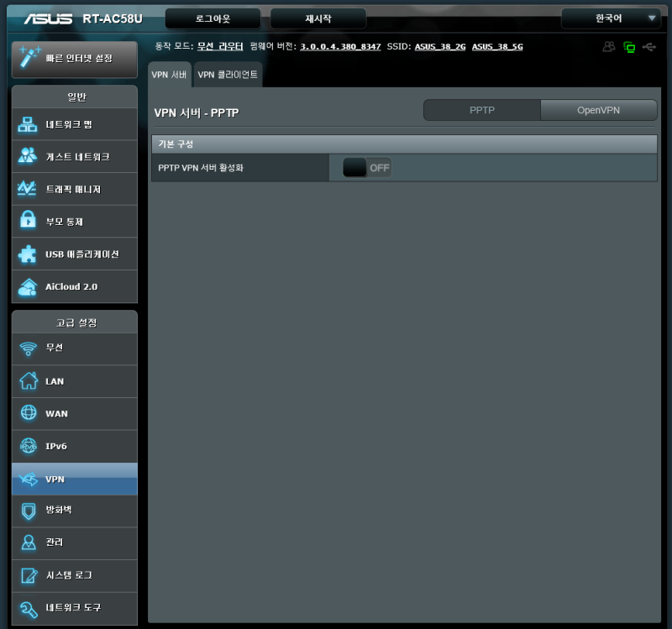Open the 무선 라우터 operation mode link
This screenshot has width=672, height=629.
220,46
